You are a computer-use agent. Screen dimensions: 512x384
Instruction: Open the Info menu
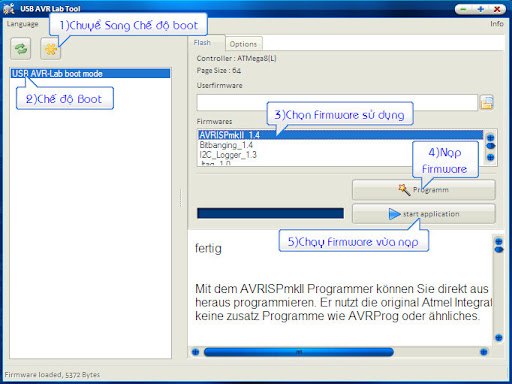[496, 24]
